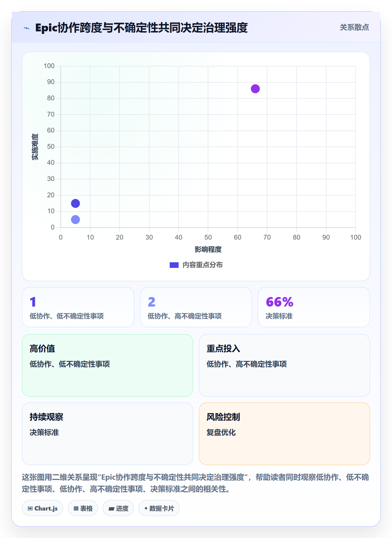Click 复盘优化 in the 风险控制 card
Viewport: 392px width, 538px height.
[221, 432]
